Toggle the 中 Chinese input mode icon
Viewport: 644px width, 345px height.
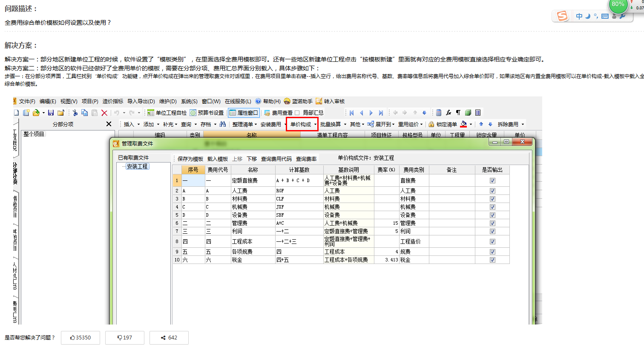[579, 17]
